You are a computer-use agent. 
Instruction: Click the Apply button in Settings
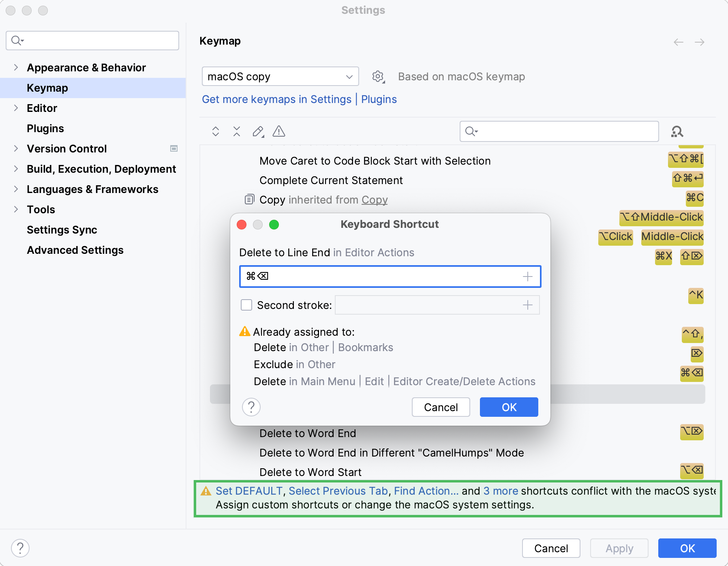tap(619, 548)
